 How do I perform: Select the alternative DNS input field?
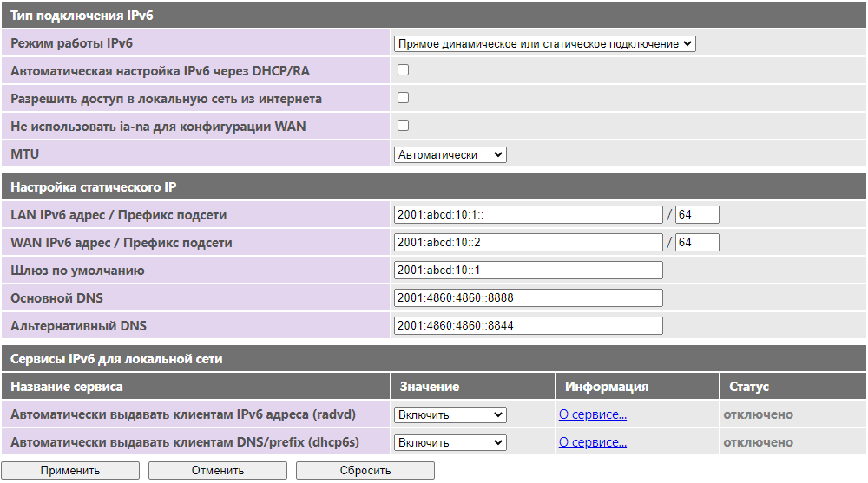pos(528,325)
